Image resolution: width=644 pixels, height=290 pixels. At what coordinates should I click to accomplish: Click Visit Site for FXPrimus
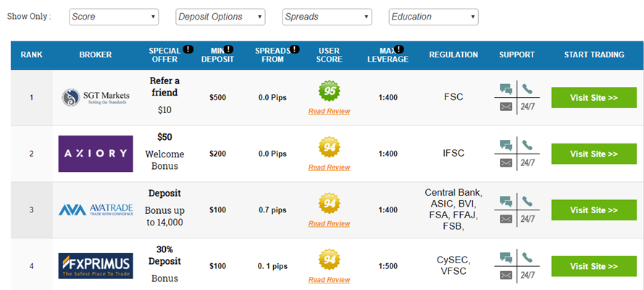[594, 267]
